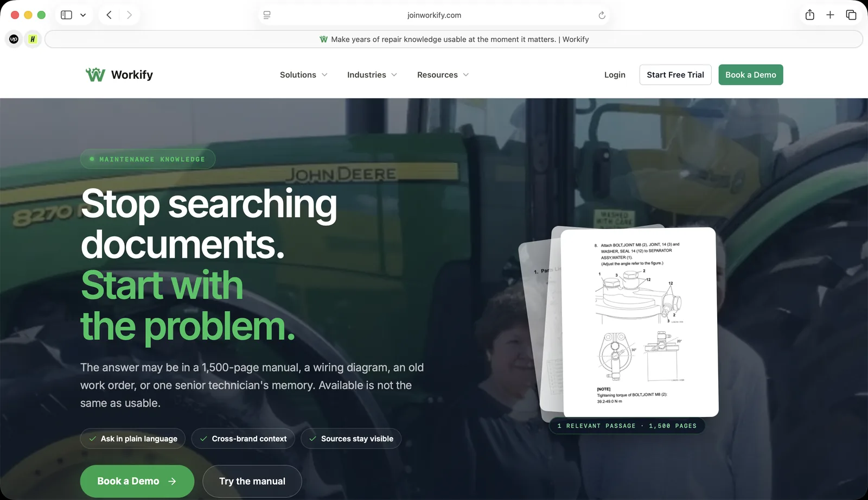
Task: Click the Maintenance Knowledge badge
Action: click(148, 159)
